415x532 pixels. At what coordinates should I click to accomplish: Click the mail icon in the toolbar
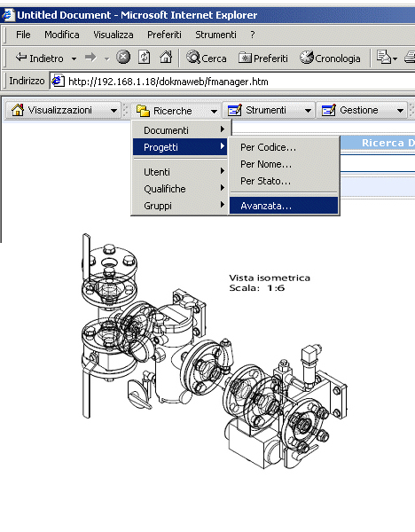tap(383, 58)
